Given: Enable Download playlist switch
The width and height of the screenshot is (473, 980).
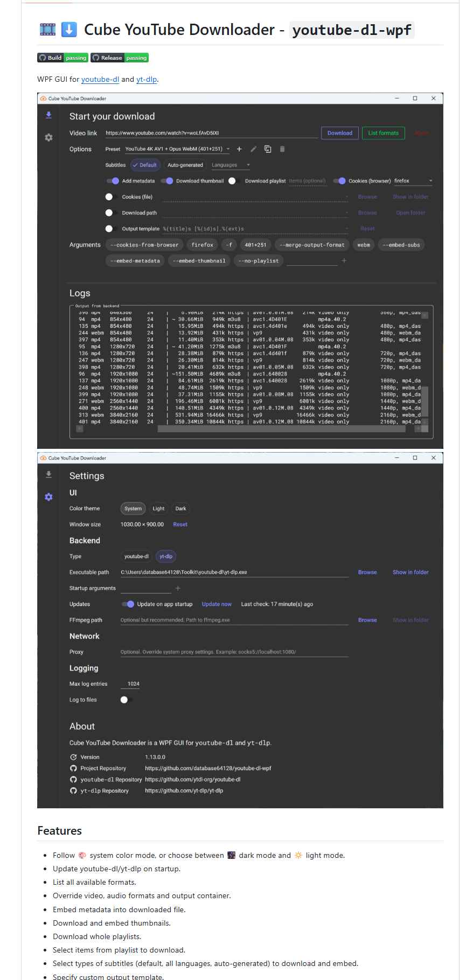Looking at the screenshot, I should click(234, 181).
